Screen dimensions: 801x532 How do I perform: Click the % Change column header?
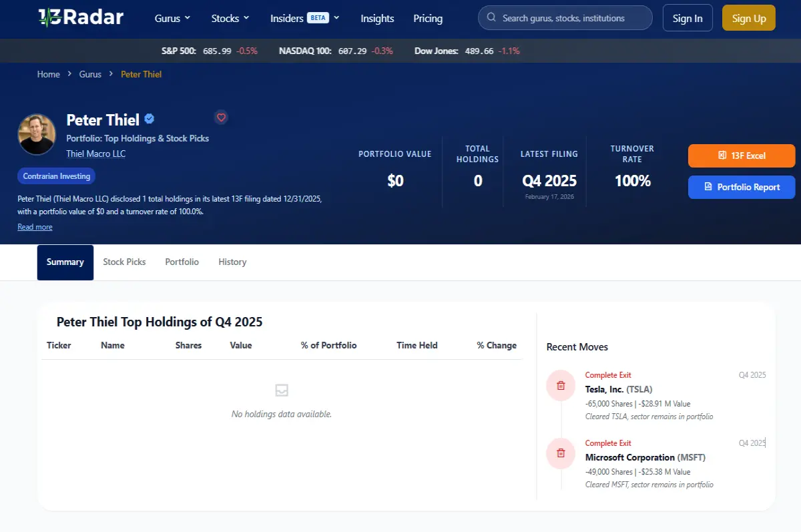point(497,345)
